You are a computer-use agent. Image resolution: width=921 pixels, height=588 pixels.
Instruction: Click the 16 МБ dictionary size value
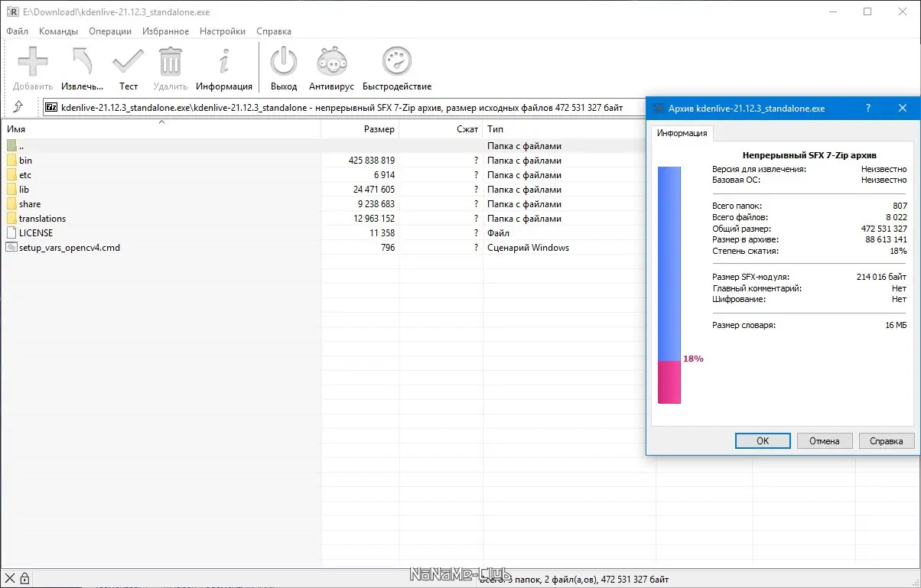click(x=896, y=325)
